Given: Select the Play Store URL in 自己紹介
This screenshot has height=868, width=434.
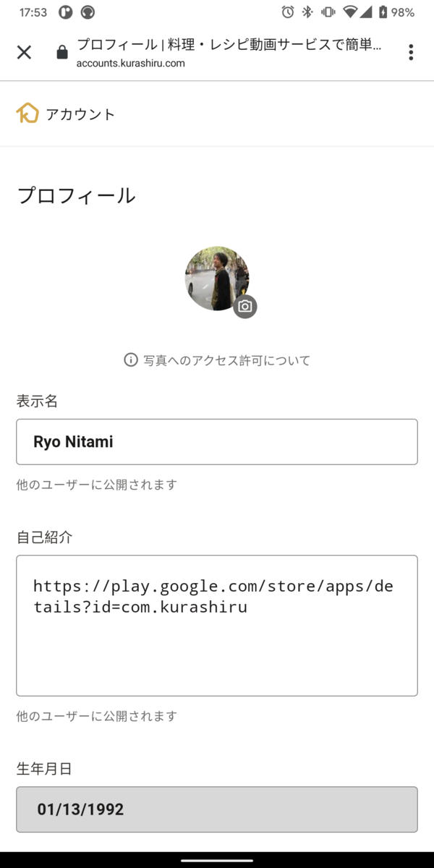Looking at the screenshot, I should [x=210, y=596].
